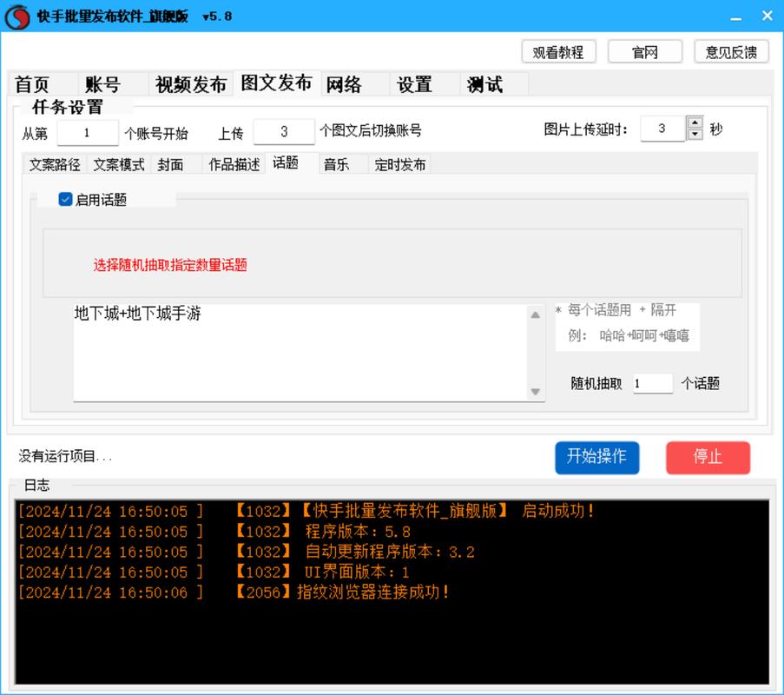Open the 文案模式 sub-tab

point(119,164)
